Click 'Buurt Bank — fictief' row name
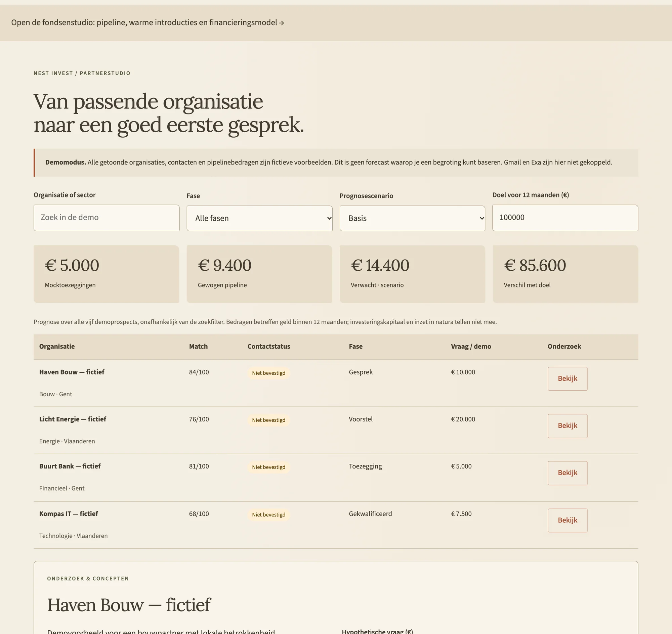Image resolution: width=672 pixels, height=634 pixels. 70,466
